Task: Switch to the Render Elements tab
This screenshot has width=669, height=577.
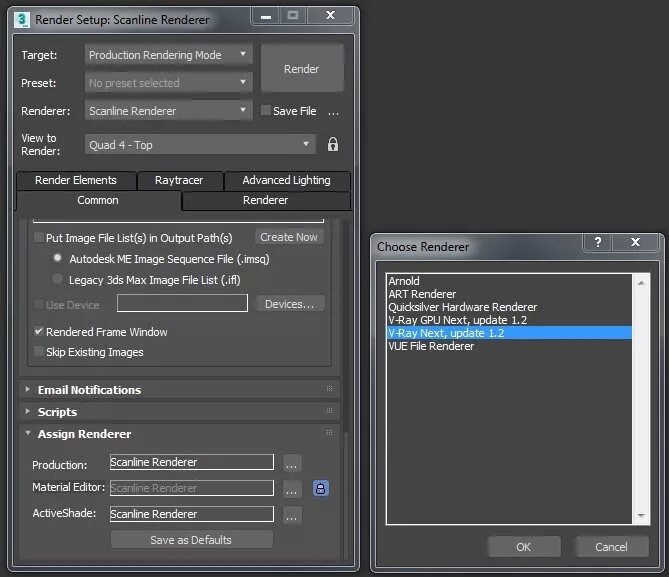Action: [76, 180]
